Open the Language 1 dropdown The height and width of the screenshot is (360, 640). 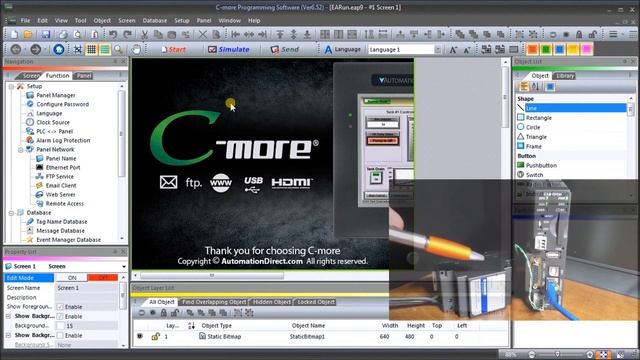coord(438,49)
